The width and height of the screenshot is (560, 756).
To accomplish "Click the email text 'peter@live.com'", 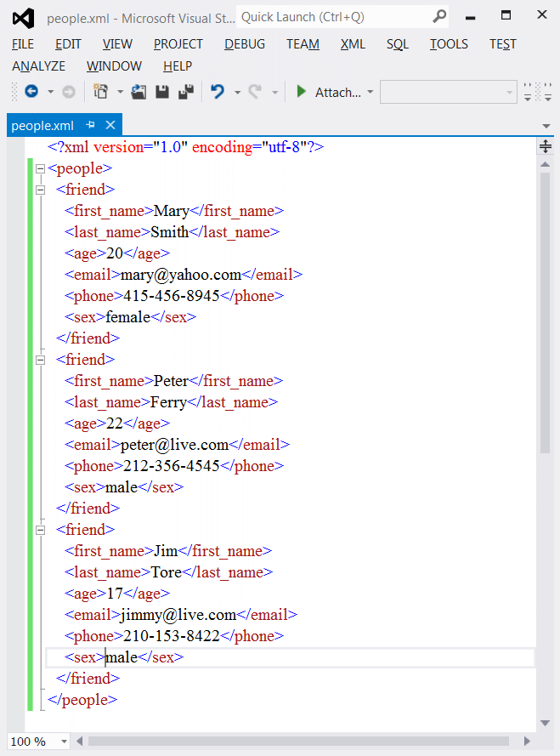I will pyautogui.click(x=174, y=445).
